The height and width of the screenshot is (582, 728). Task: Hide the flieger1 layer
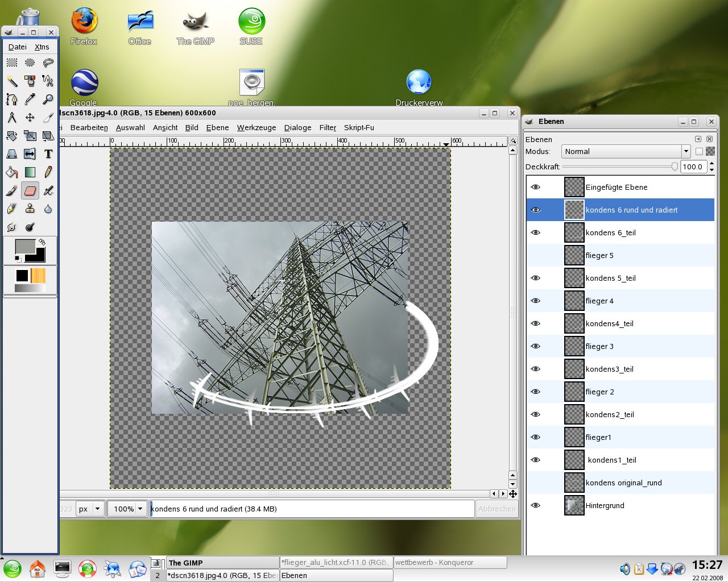point(535,437)
